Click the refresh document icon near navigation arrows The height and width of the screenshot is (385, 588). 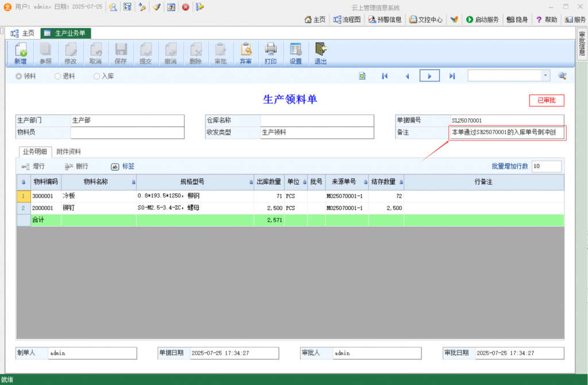click(x=362, y=76)
